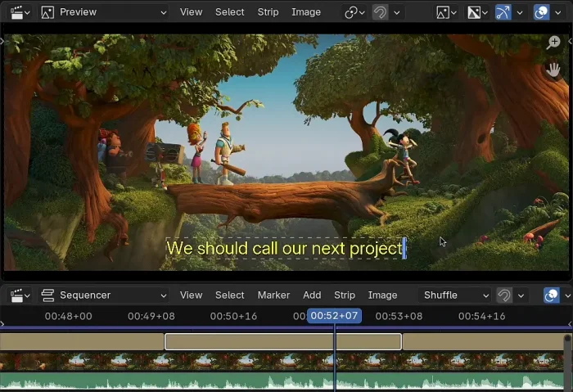
Task: Open the Add menu in the Sequencer
Action: 312,295
